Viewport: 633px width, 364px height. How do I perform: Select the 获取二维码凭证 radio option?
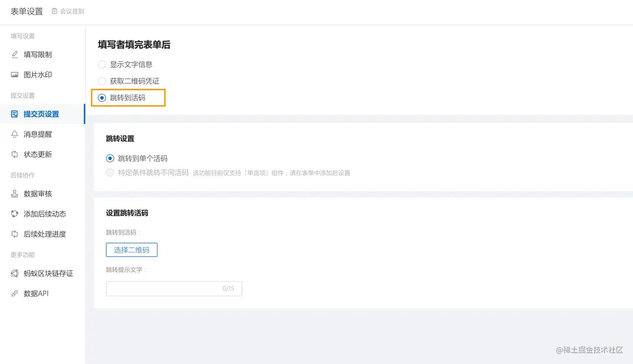click(102, 81)
